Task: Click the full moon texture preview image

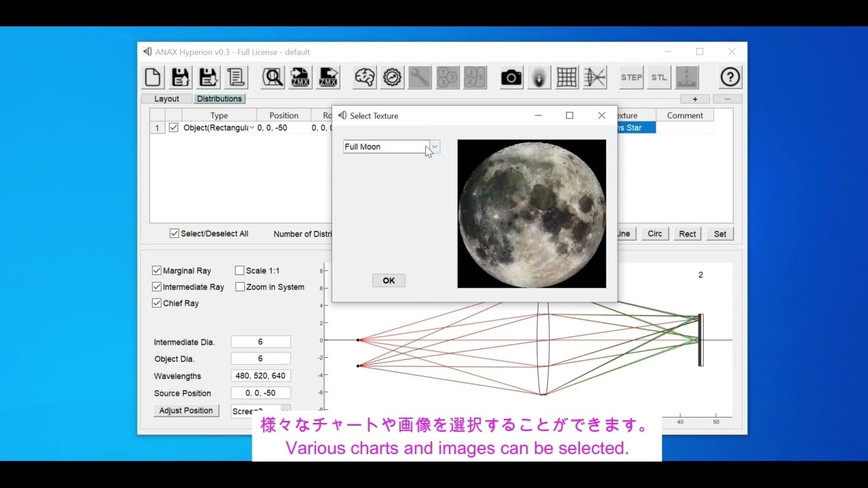Action: 532,213
